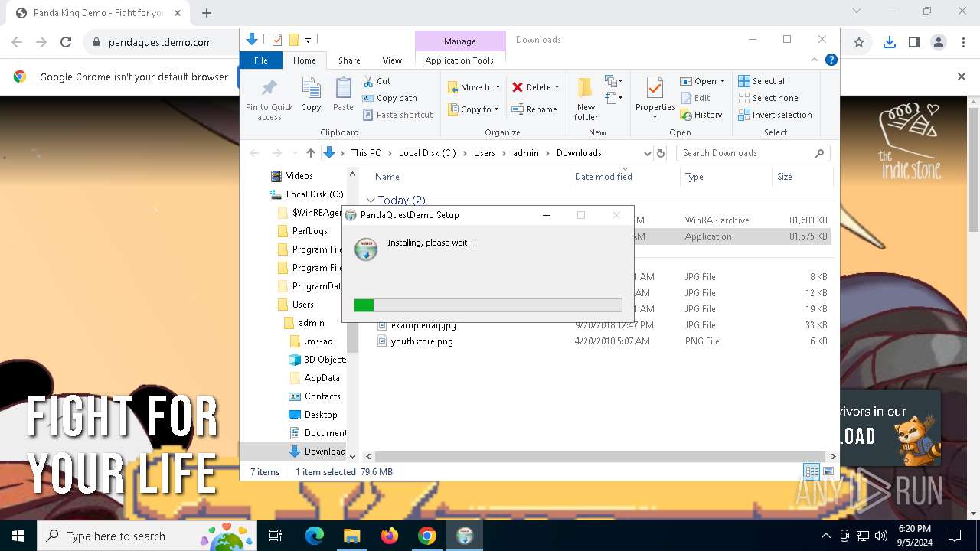Switch to Large icons view layout
Screen dimensions: 980x551
coord(828,472)
